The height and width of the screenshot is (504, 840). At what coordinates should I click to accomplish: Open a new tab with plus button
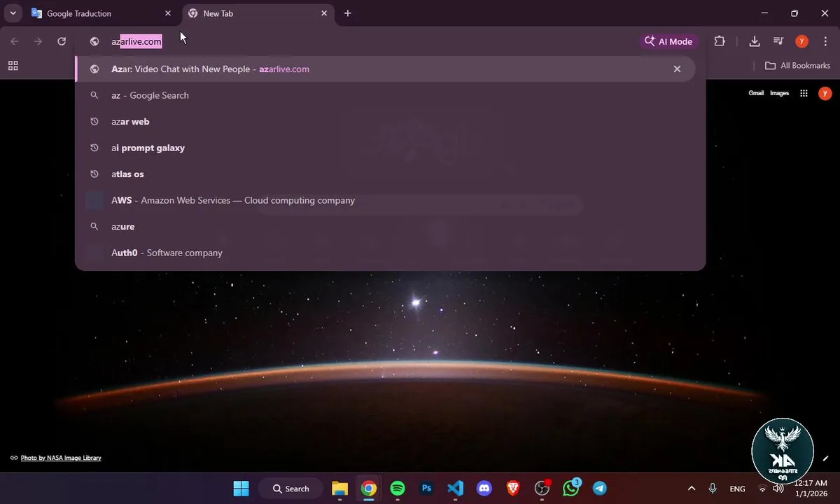coord(348,13)
